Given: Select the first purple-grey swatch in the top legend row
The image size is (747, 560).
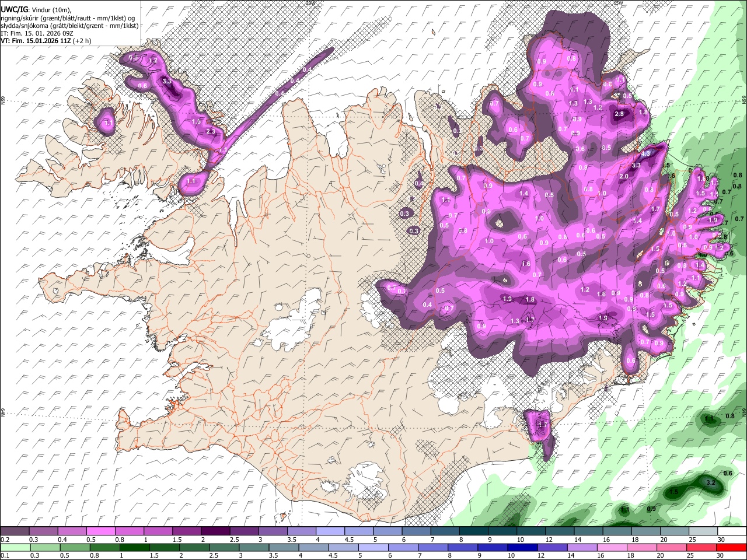Looking at the screenshot, I should pyautogui.click(x=15, y=531).
